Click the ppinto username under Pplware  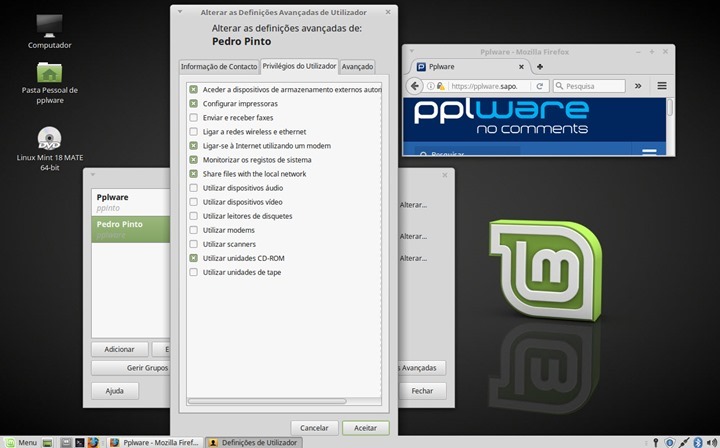coord(108,208)
